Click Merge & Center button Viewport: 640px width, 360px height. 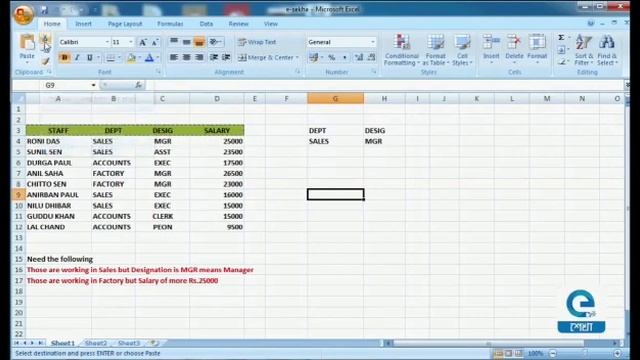(266, 58)
